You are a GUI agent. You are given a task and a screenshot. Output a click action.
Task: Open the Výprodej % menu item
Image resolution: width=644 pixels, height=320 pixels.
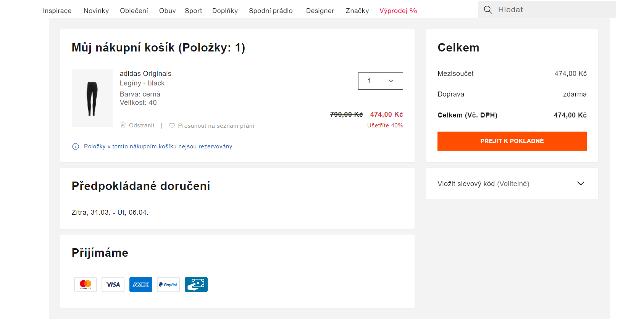[398, 11]
